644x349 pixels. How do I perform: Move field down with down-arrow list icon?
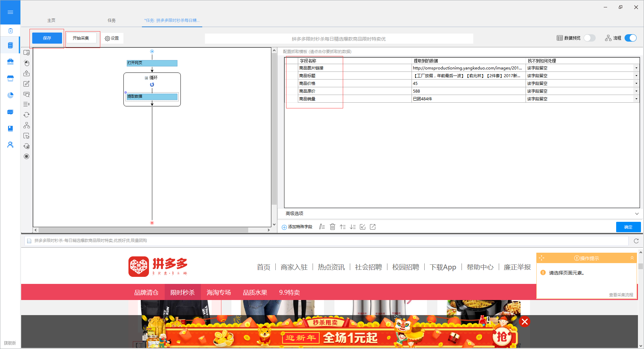tap(353, 227)
